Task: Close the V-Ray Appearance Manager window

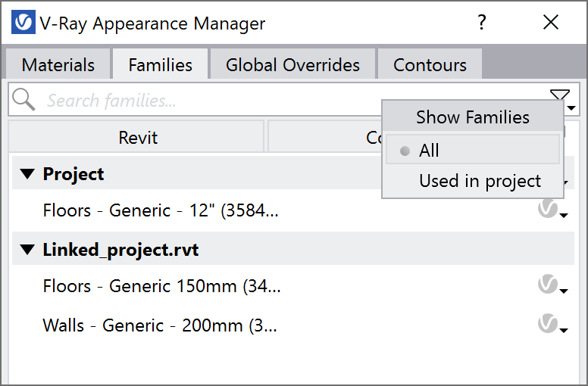Action: pos(551,23)
